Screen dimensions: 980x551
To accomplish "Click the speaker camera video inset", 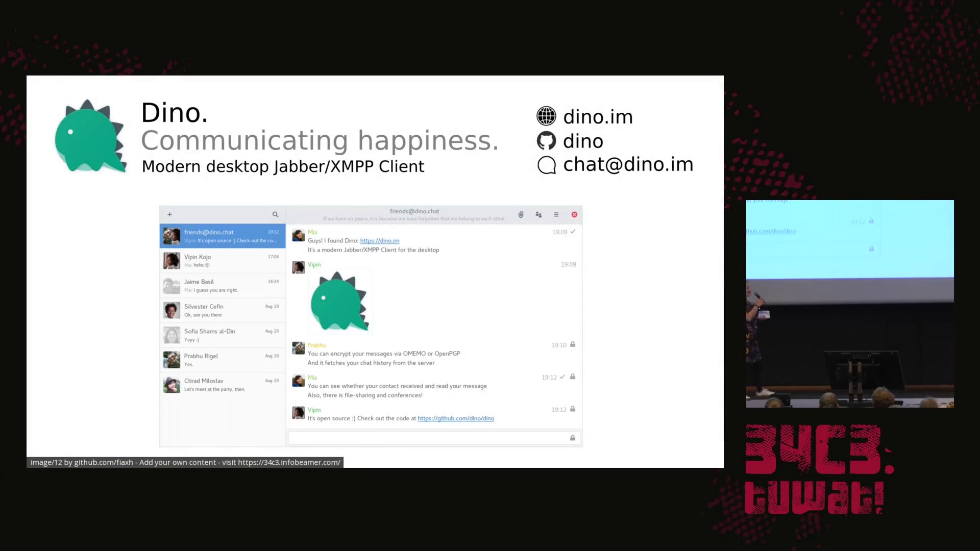I will (850, 304).
